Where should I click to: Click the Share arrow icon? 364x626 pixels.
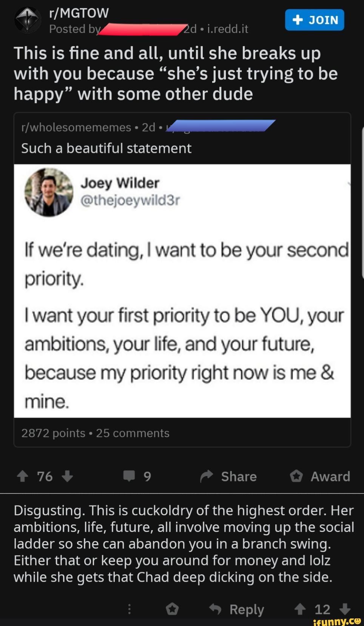pyautogui.click(x=207, y=476)
